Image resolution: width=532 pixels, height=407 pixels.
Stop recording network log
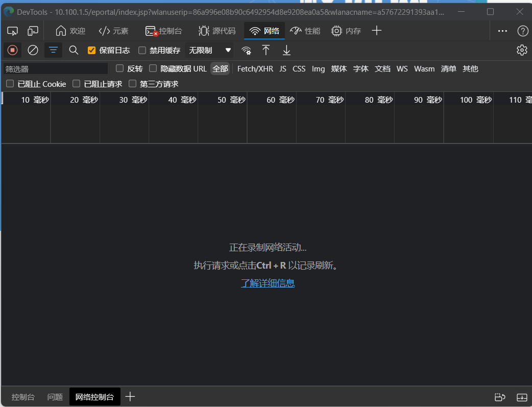(13, 50)
